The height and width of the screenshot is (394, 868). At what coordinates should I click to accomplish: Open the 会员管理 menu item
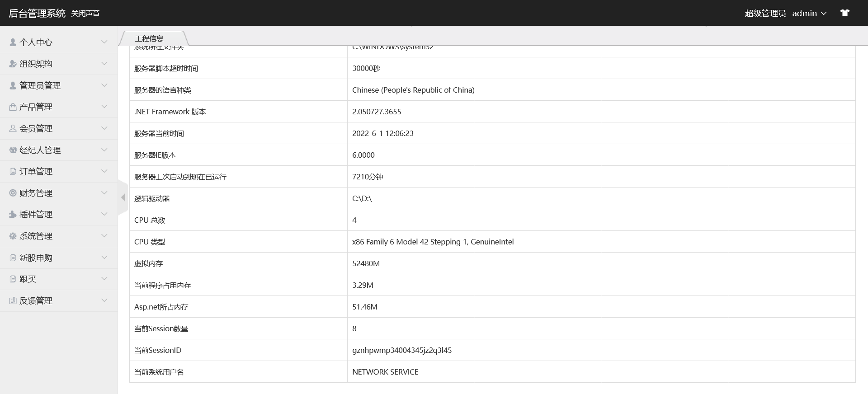pyautogui.click(x=36, y=128)
